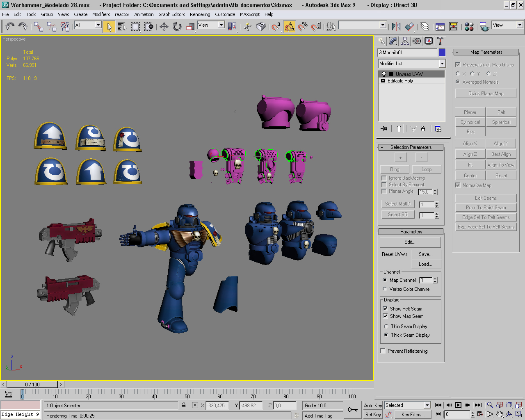Viewport: 525px width, 420px height.
Task: Click the blue object color swatch
Action: (x=442, y=52)
